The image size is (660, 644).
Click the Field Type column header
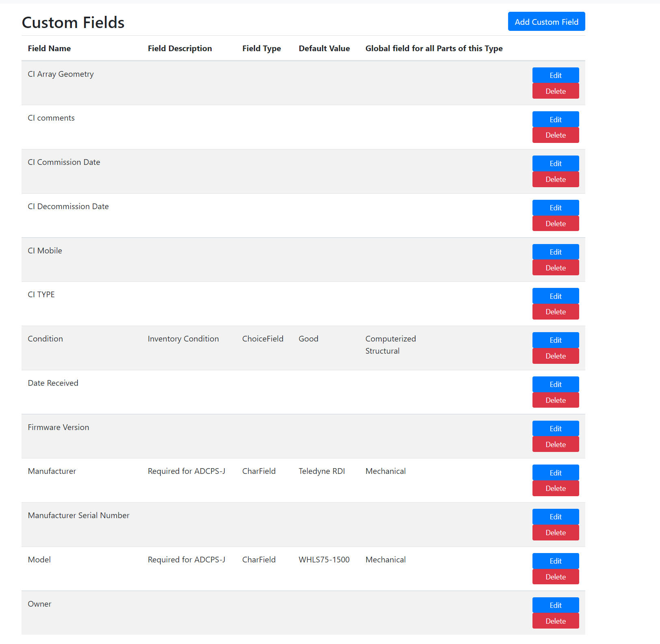click(x=261, y=48)
